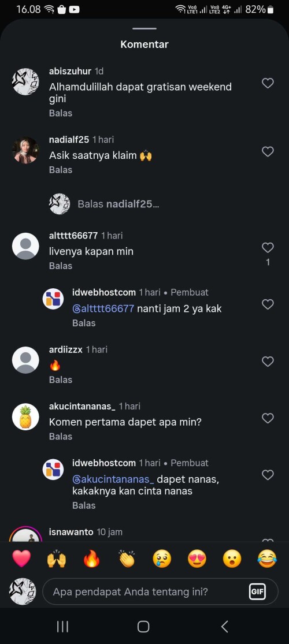Like akucintananas_ comment about komen pertama
289x644 pixels.
point(268,418)
